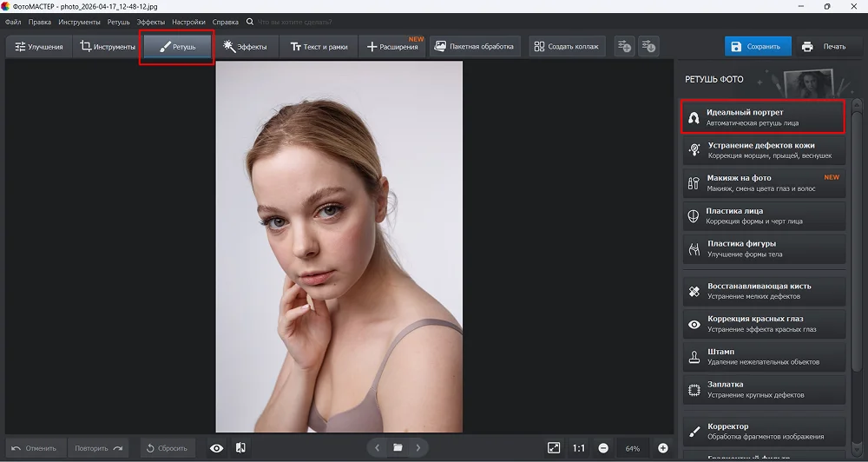This screenshot has width=868, height=462.
Task: Select the Ретушь tab
Action: click(177, 47)
